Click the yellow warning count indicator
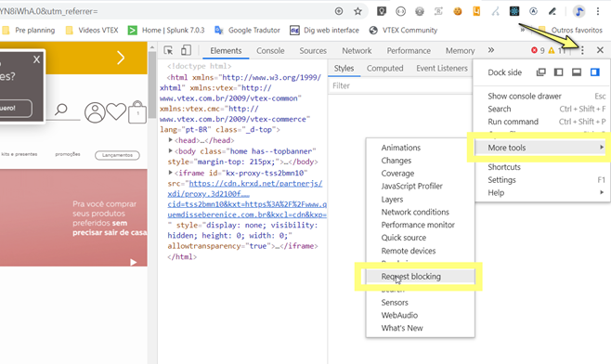 tap(556, 50)
